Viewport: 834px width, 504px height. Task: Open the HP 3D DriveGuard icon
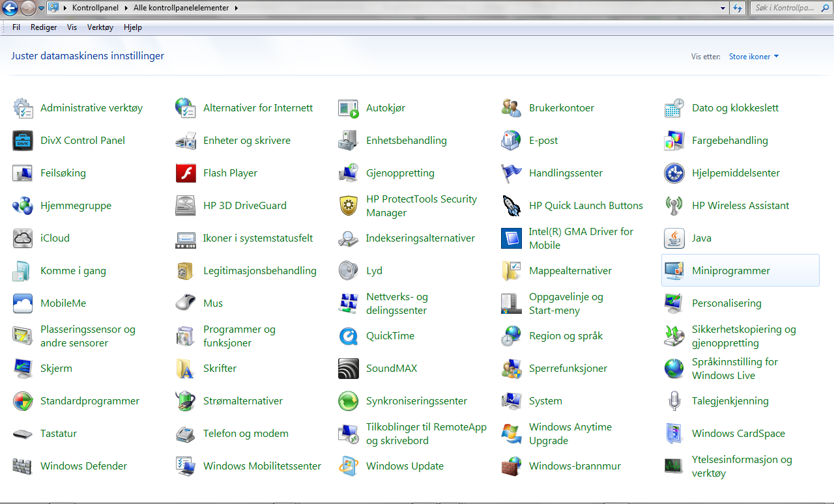[x=186, y=206]
